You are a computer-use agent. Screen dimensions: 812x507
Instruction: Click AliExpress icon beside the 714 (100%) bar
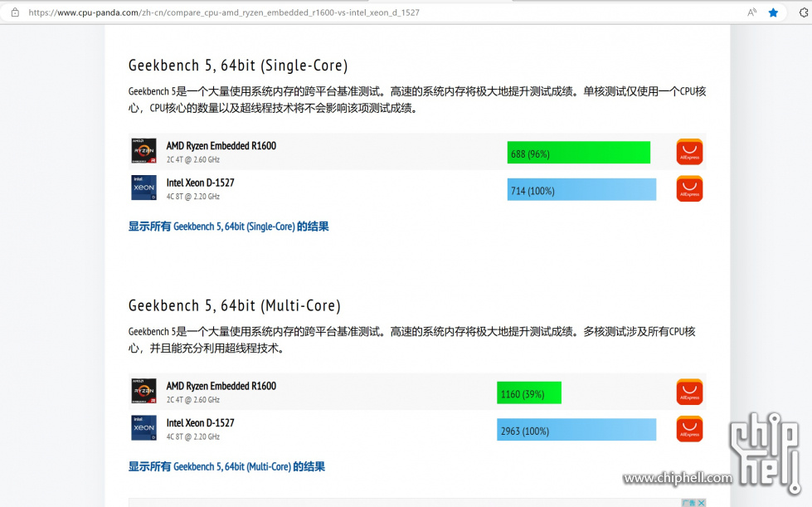tap(689, 188)
